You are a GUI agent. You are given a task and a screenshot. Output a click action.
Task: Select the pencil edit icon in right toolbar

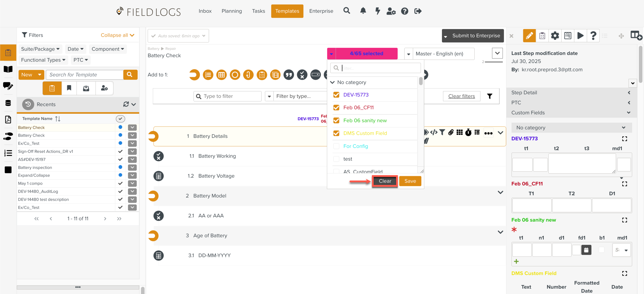click(529, 35)
